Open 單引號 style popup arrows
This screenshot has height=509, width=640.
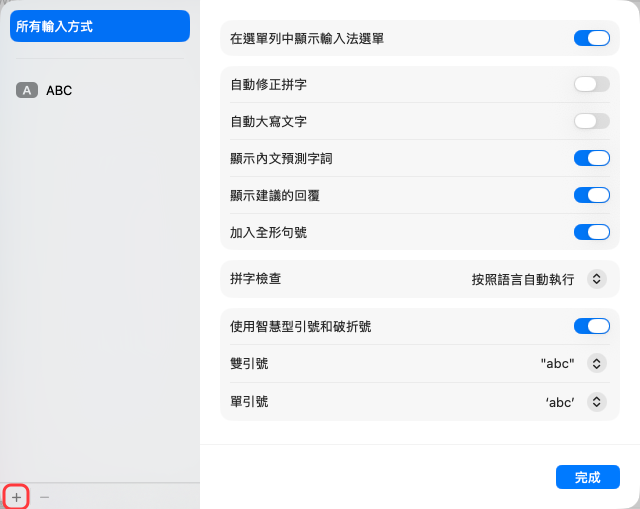click(x=597, y=402)
